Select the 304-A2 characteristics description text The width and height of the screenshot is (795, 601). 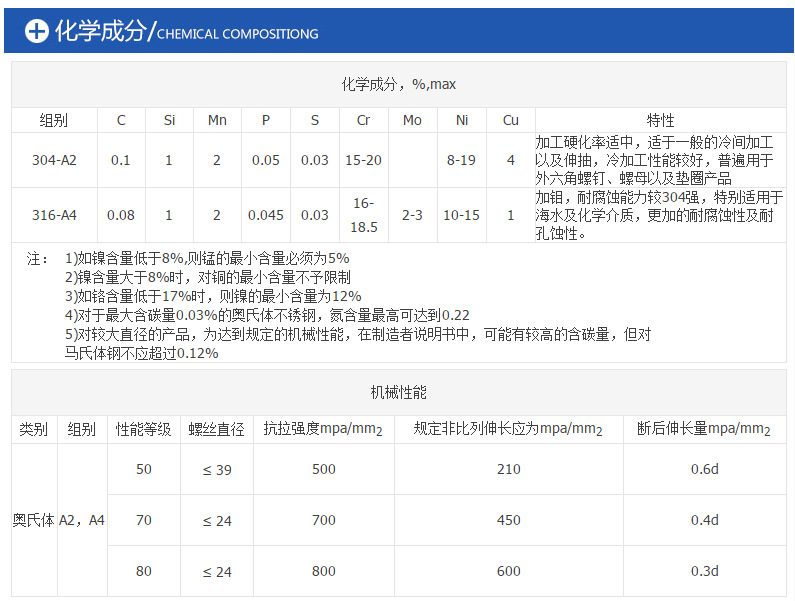click(x=658, y=160)
